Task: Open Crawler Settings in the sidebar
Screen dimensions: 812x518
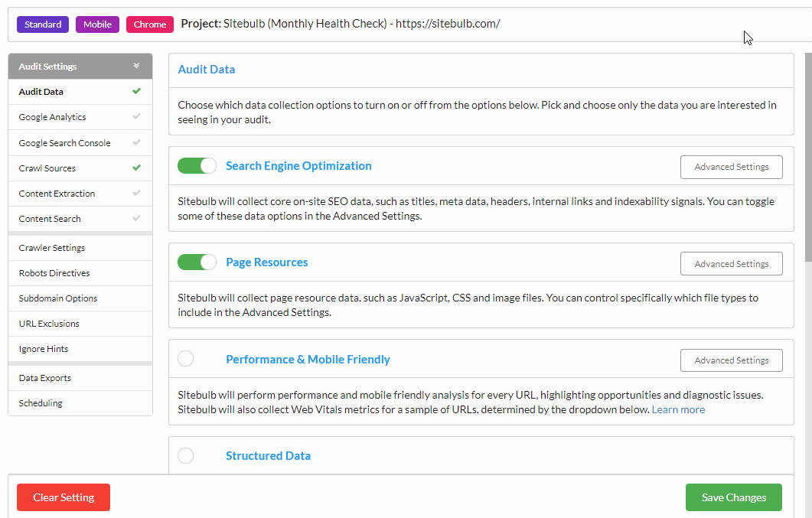Action: click(80, 248)
